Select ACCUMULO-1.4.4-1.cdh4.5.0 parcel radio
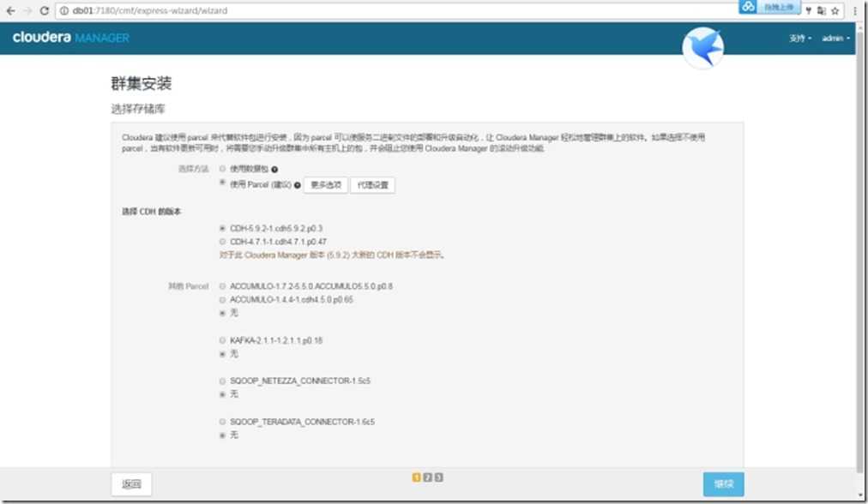 point(222,300)
